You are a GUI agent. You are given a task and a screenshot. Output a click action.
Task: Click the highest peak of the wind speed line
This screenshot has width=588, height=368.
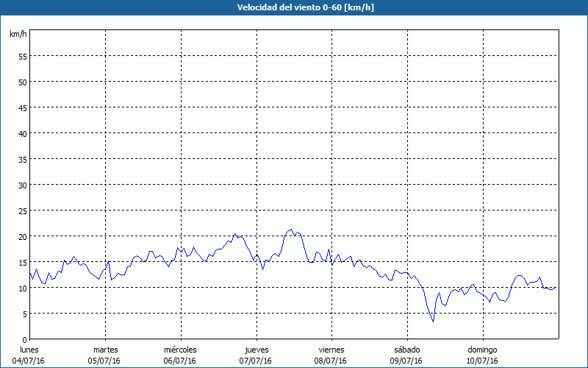pos(291,230)
